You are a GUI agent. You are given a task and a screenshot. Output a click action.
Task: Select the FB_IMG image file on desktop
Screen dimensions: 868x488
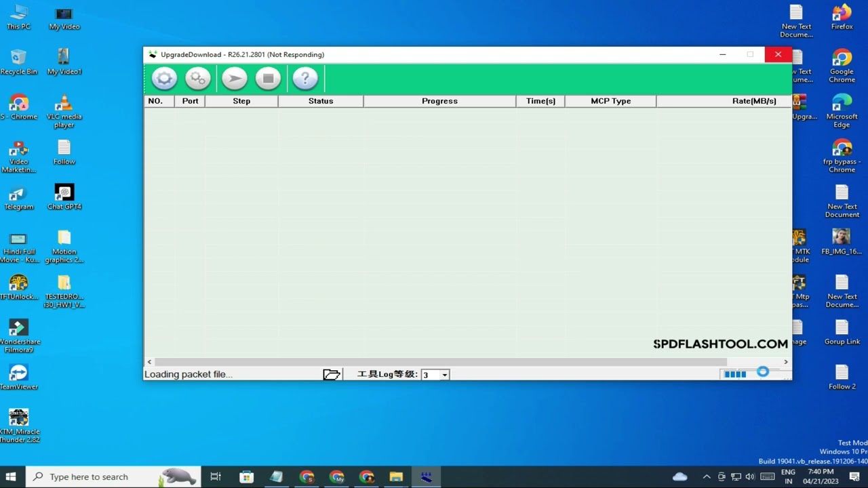point(842,241)
